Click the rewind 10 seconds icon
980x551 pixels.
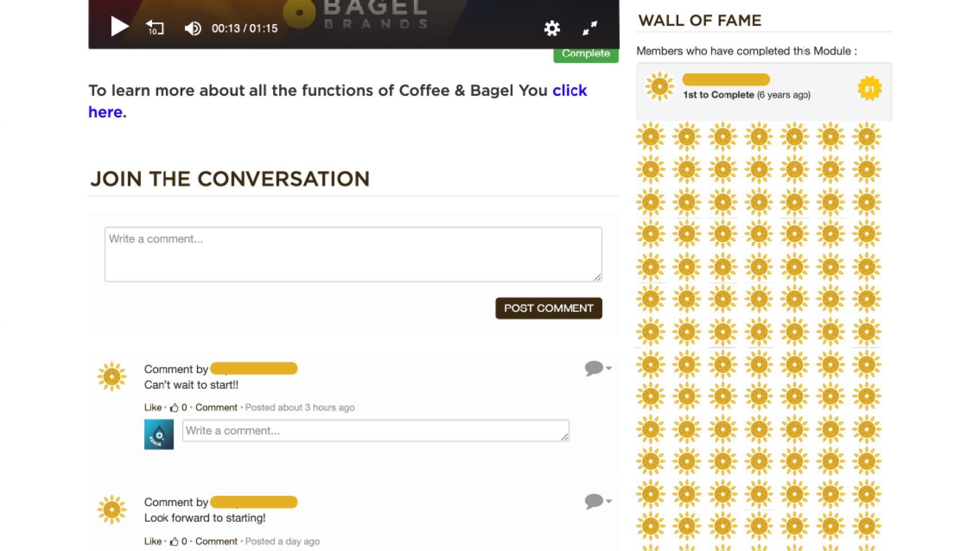click(x=155, y=28)
